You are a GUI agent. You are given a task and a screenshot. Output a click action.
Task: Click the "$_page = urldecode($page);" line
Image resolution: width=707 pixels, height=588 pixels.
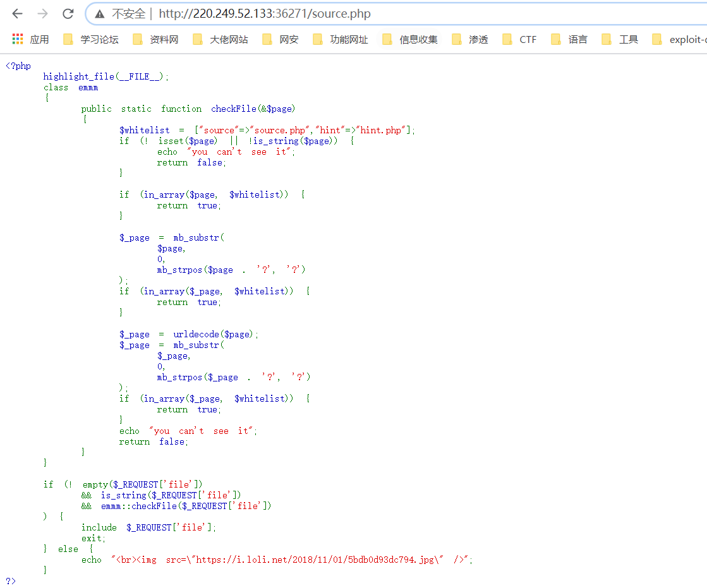pos(189,334)
